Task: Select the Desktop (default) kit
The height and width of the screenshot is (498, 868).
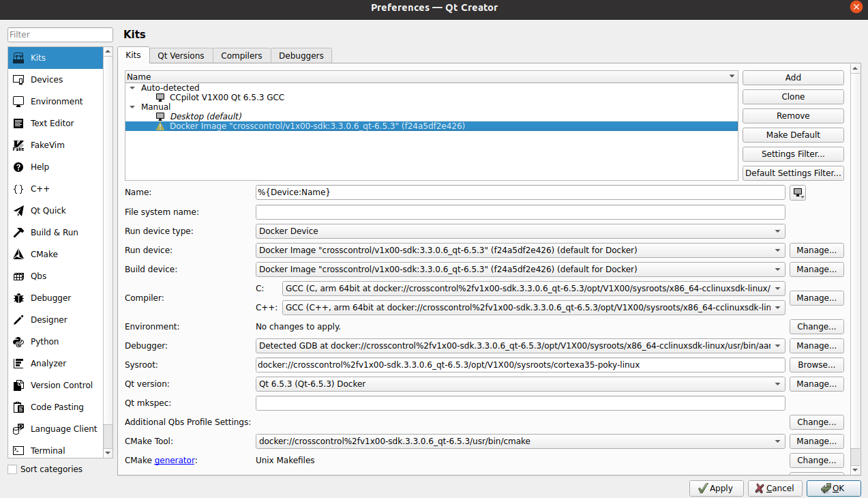Action: [x=205, y=117]
